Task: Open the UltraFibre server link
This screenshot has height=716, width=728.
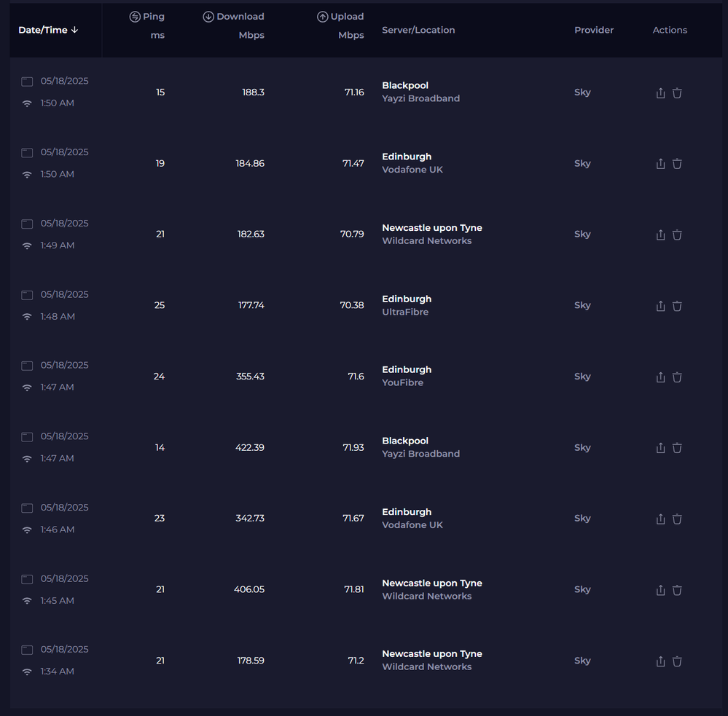Action: pos(405,312)
